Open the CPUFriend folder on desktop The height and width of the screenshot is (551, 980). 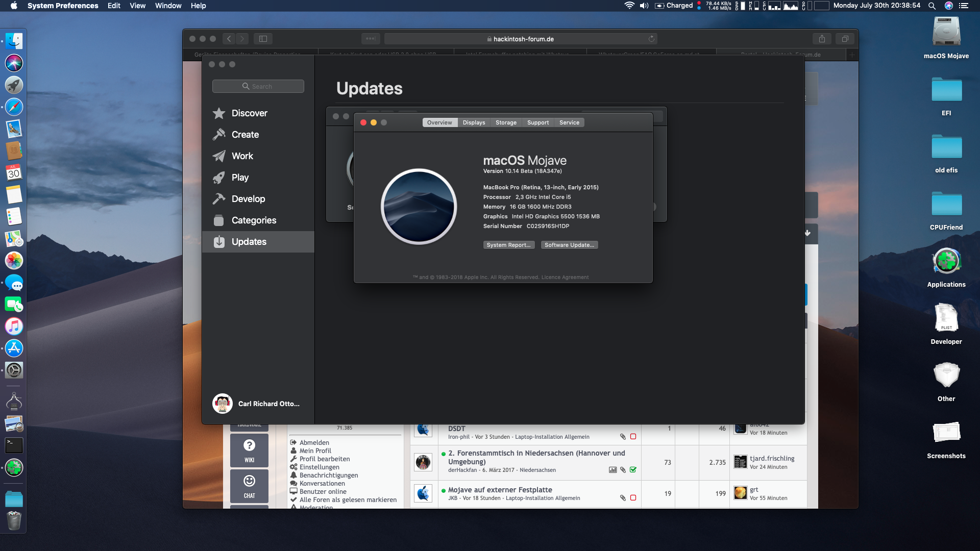coord(946,205)
